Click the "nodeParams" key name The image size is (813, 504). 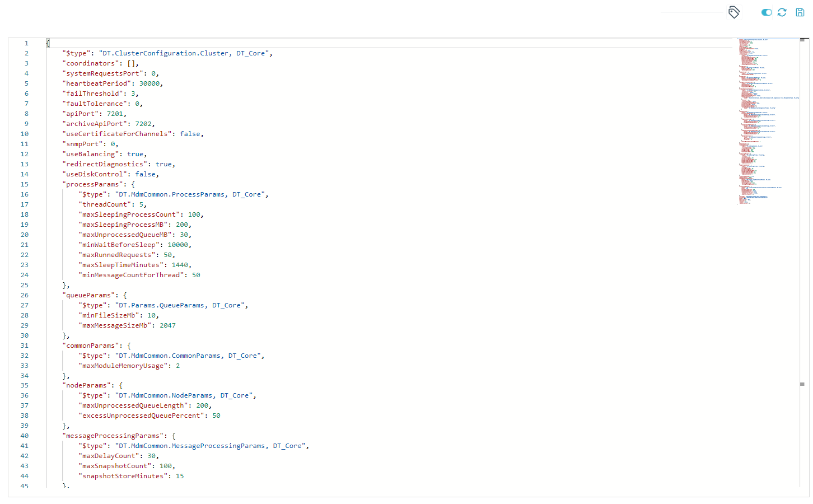[86, 385]
